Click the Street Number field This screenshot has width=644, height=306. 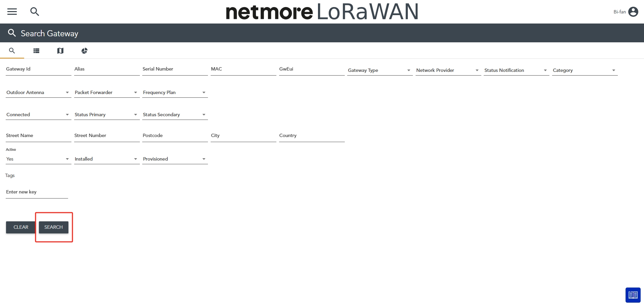(107, 136)
